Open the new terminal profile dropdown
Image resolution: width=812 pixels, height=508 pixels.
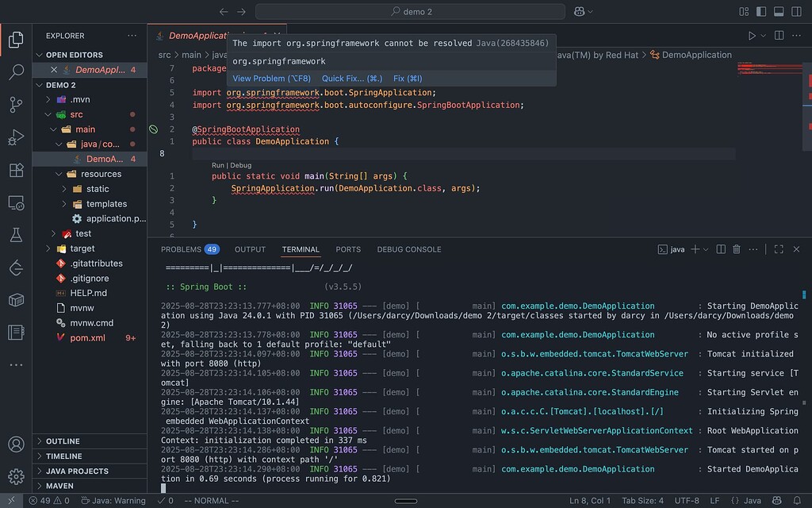coord(705,249)
